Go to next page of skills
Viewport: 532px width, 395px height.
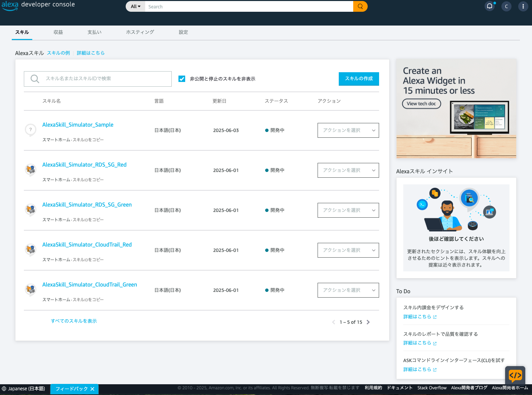point(368,322)
